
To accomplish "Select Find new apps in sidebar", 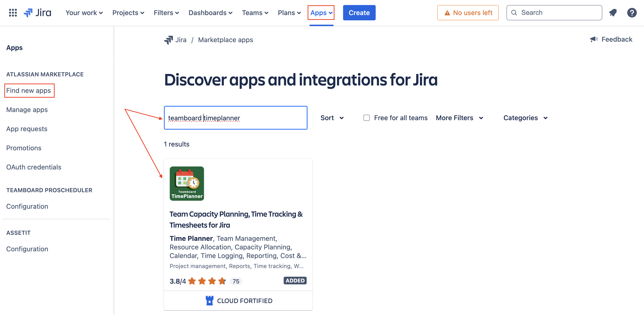I will click(x=29, y=90).
